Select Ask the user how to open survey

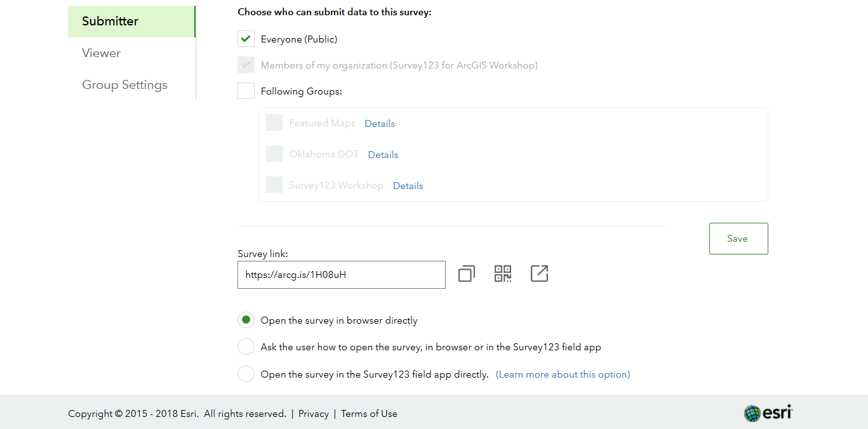click(x=246, y=347)
